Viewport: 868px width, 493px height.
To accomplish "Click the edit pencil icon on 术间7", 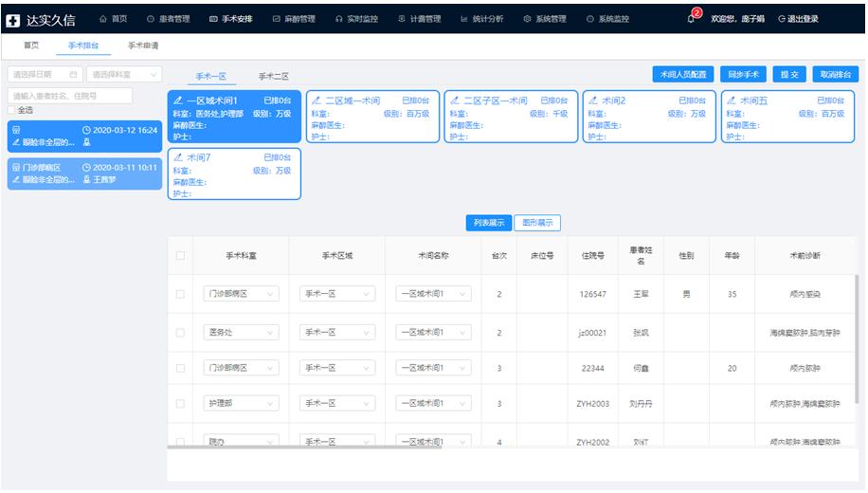I will 176,157.
